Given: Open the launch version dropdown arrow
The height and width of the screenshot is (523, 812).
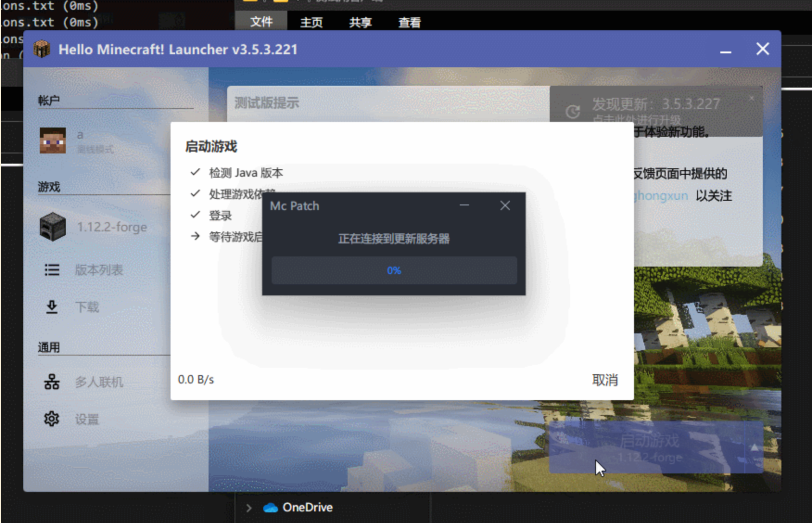Looking at the screenshot, I should [754, 447].
